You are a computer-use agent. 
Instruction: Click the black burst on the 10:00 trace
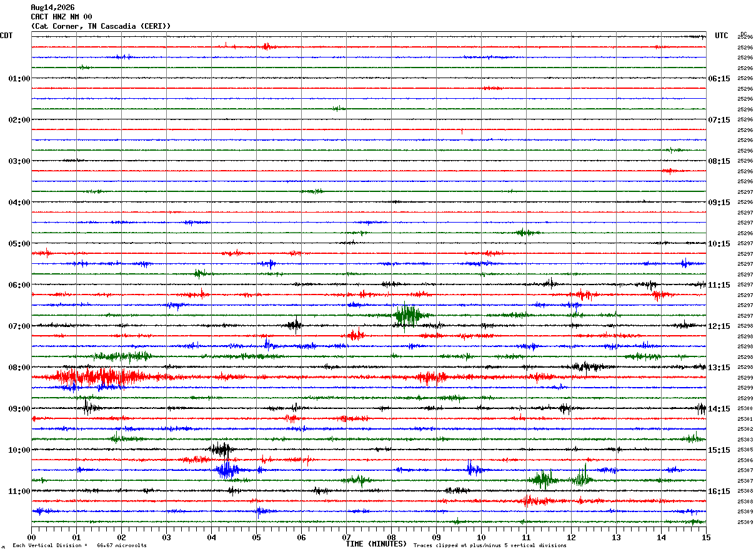point(222,450)
